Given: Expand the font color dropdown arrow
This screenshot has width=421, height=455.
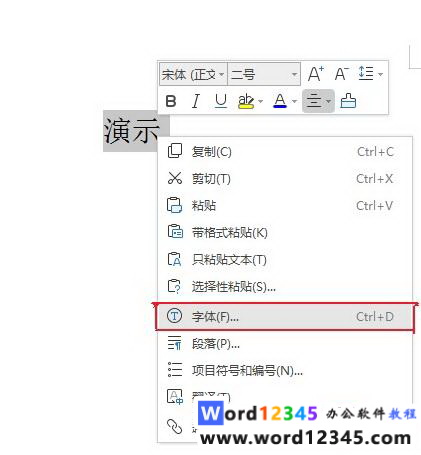Looking at the screenshot, I should click(x=294, y=101).
